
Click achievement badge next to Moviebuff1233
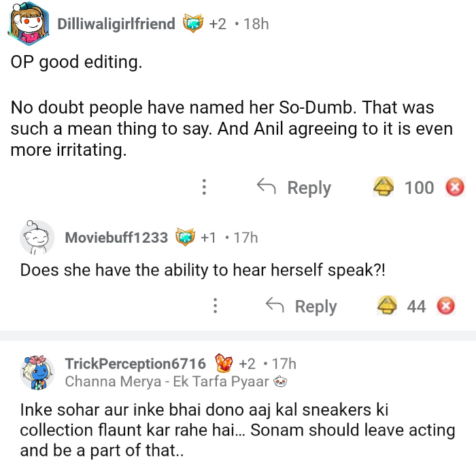185,237
